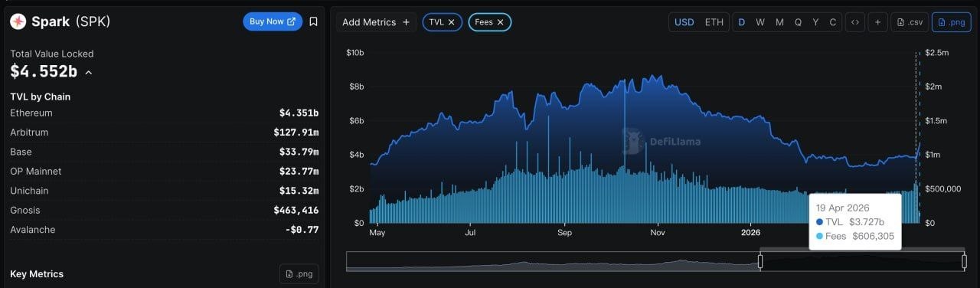The width and height of the screenshot is (980, 288).
Task: Click the Avalanche chain row
Action: 165,230
